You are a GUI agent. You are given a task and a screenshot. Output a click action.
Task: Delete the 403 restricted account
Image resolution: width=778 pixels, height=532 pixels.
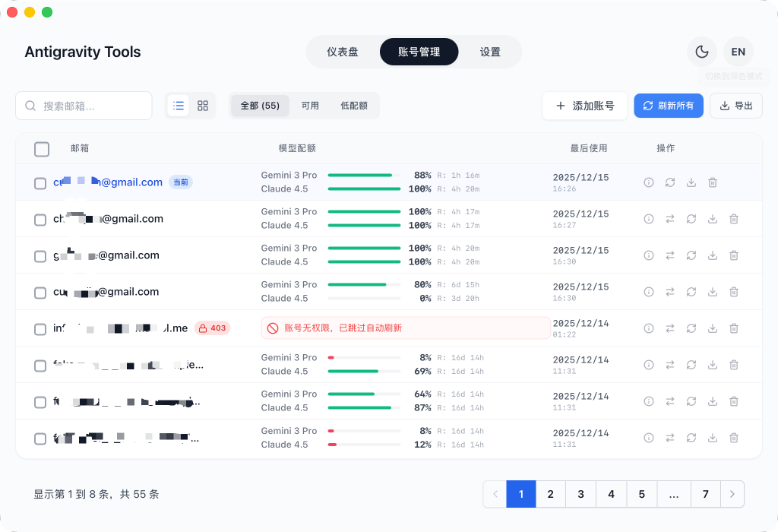pos(733,328)
